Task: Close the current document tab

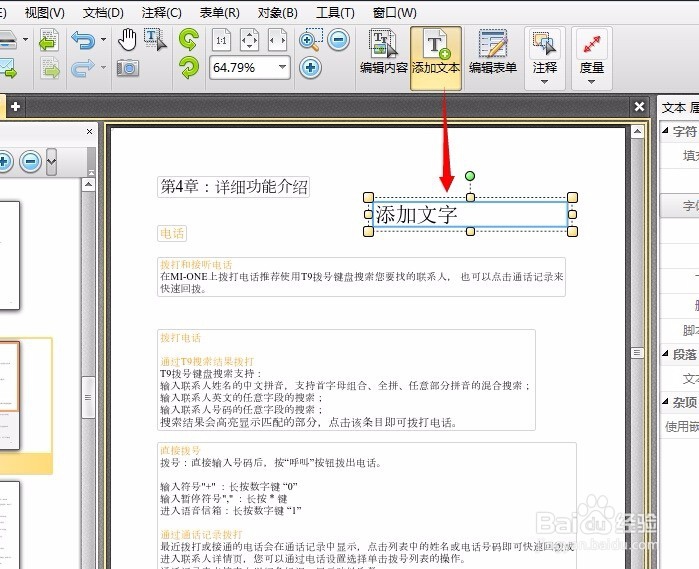Action: (x=639, y=107)
